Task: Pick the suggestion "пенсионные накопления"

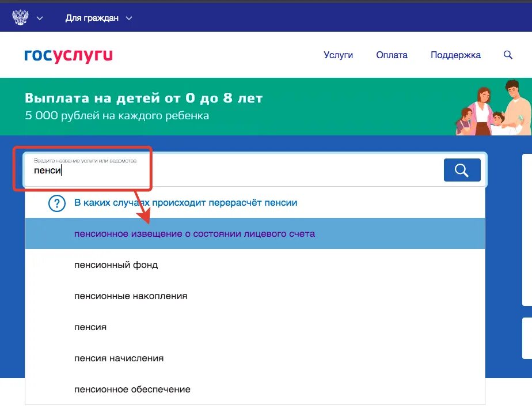Action: pos(255,296)
